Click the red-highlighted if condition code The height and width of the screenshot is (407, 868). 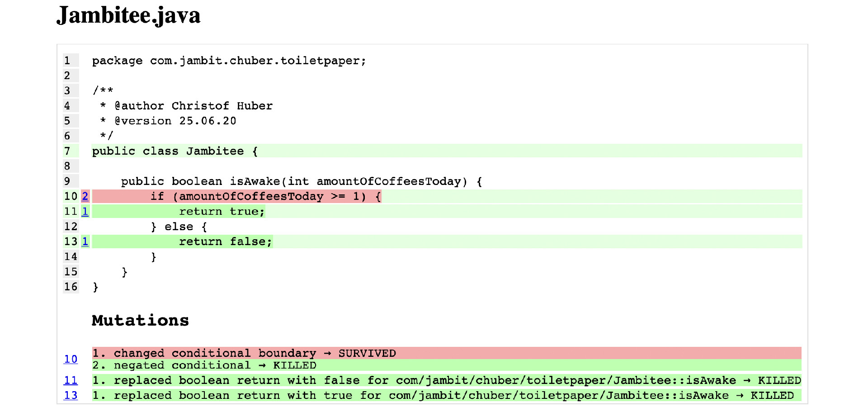point(266,196)
